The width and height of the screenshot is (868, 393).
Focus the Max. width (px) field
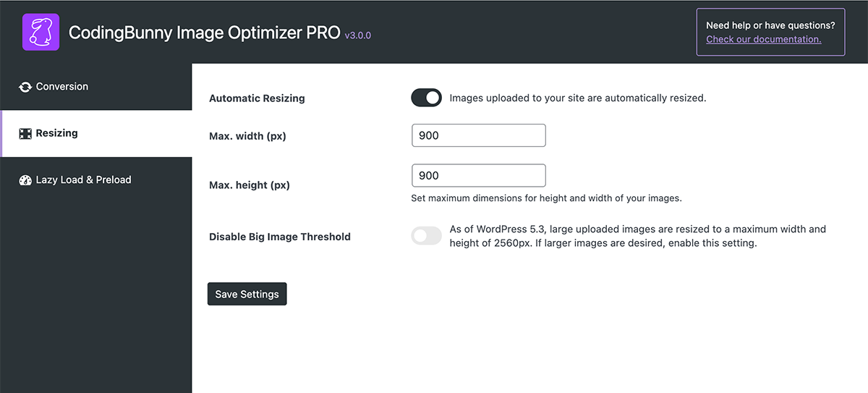pos(478,135)
